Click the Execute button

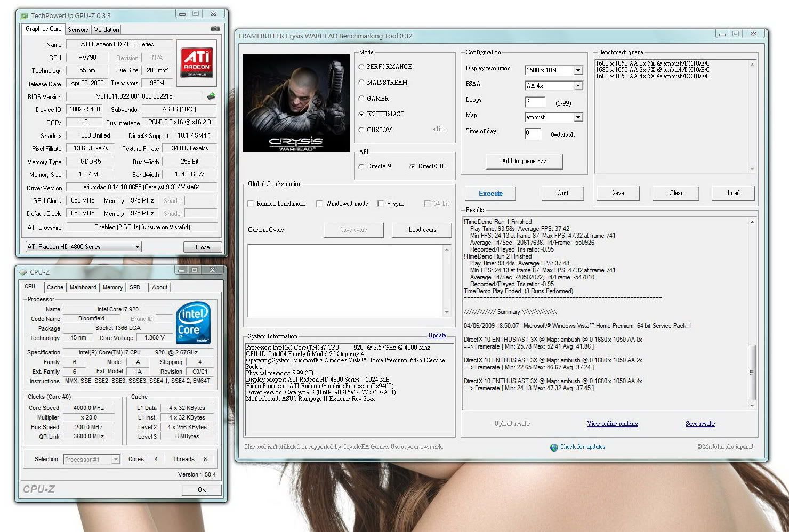(x=490, y=194)
